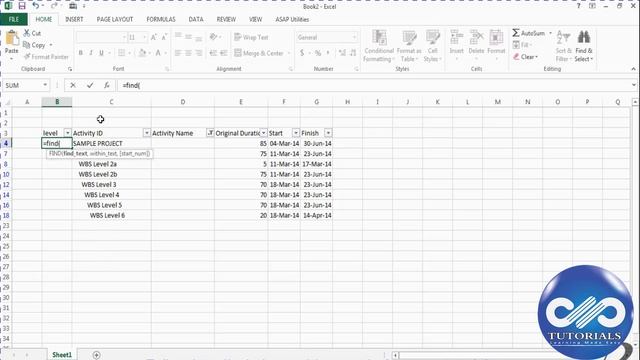Open Excel Help question mark

coord(578,6)
